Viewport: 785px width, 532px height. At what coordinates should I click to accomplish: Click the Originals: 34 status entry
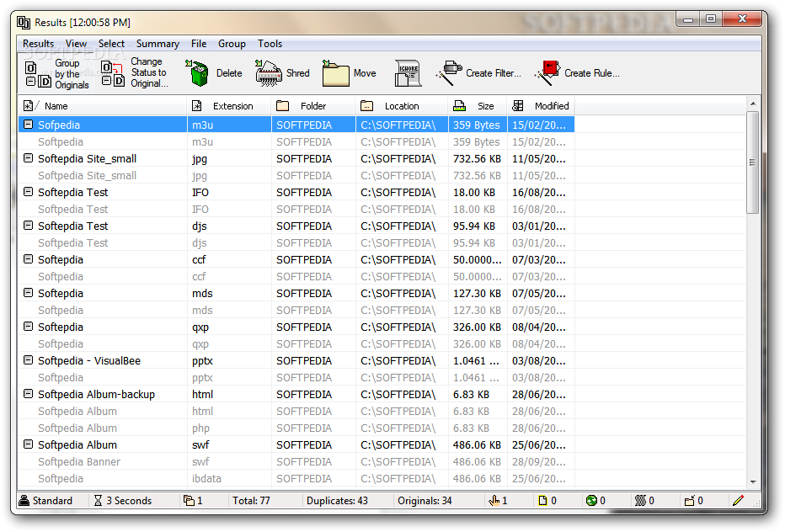click(425, 501)
